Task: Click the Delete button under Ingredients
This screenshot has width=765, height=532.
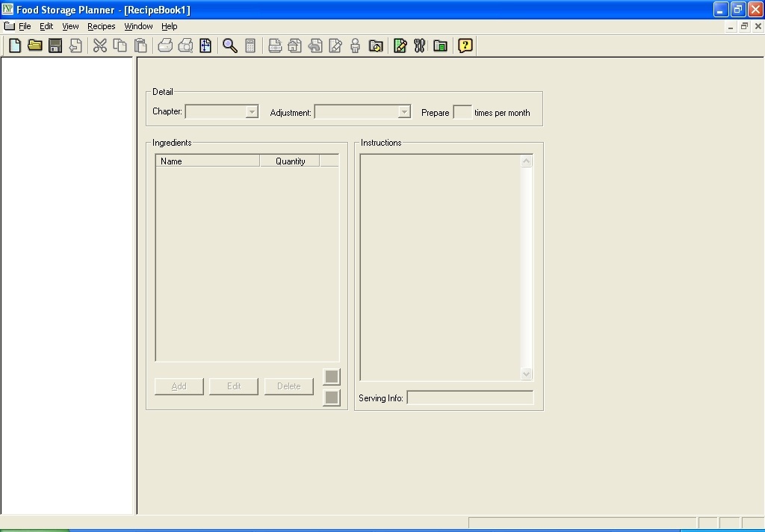Action: coord(288,386)
